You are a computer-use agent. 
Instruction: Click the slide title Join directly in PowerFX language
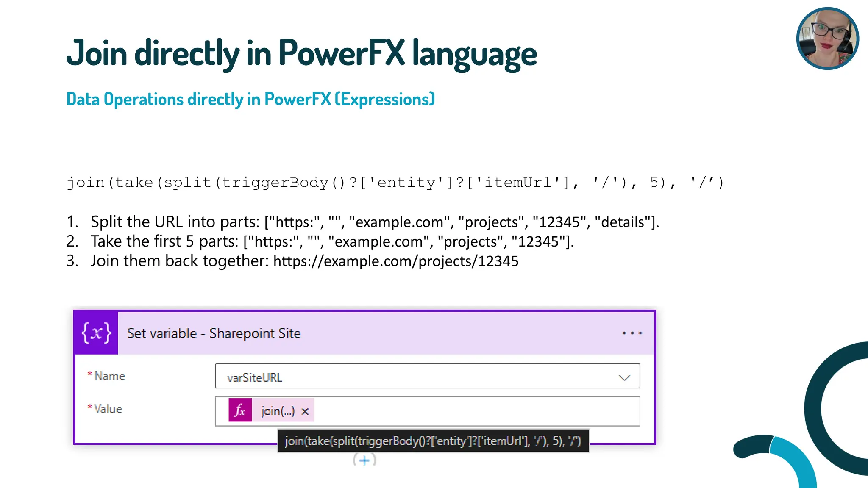click(302, 53)
